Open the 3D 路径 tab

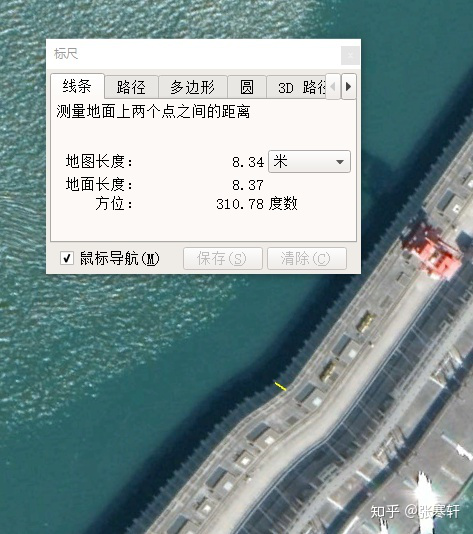[296, 88]
